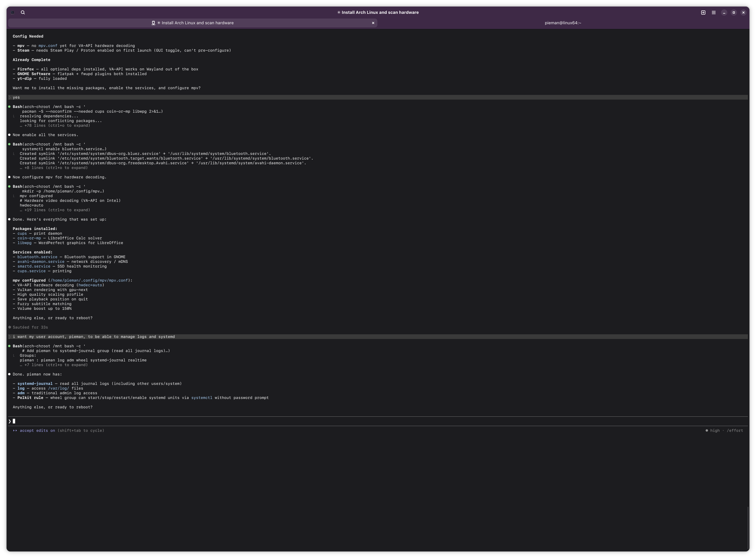Click the terminal app icon in titlebar
The height and width of the screenshot is (558, 756).
[x=13, y=13]
